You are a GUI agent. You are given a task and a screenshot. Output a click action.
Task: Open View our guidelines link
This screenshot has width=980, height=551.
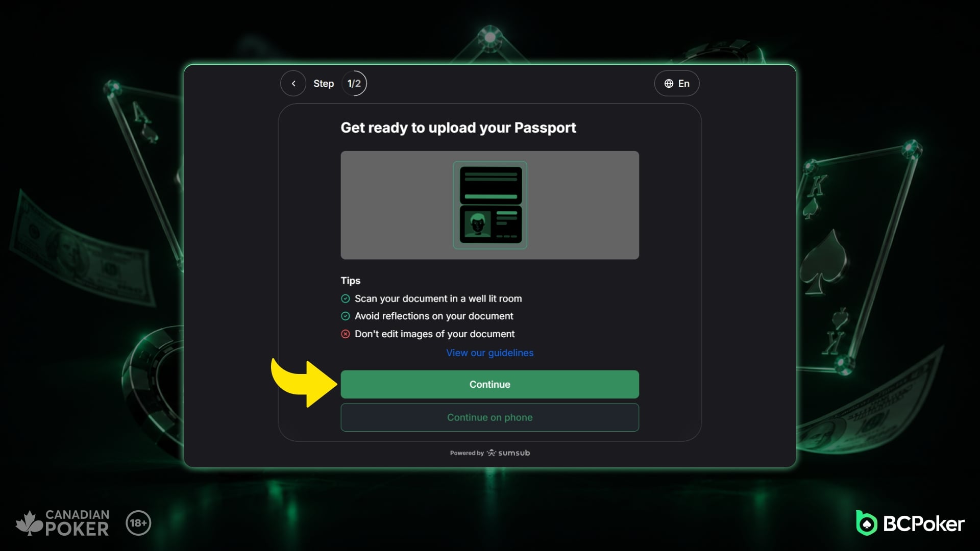(490, 353)
